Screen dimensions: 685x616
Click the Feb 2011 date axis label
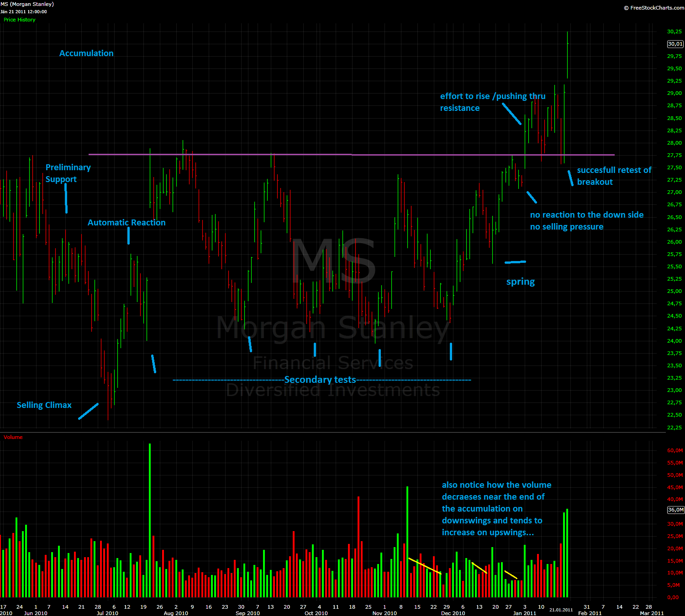590,613
